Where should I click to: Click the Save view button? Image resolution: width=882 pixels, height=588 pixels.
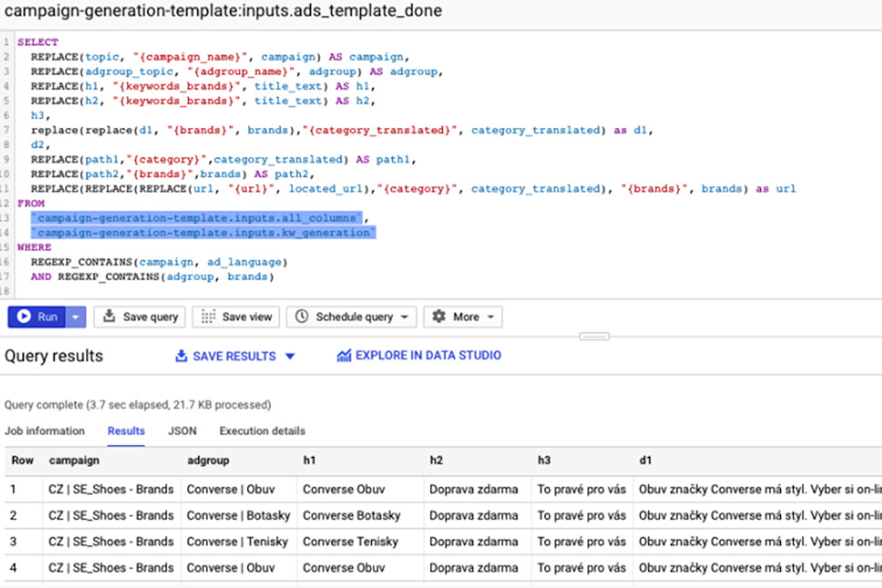(236, 317)
